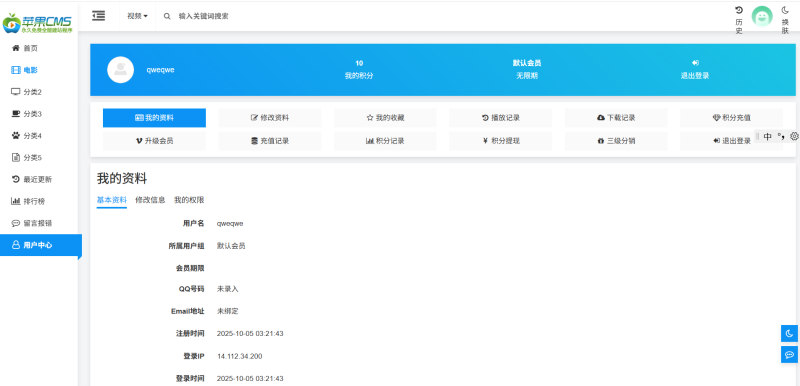
Task: Focus the 输入关键词搜索 search field
Action: click(203, 16)
